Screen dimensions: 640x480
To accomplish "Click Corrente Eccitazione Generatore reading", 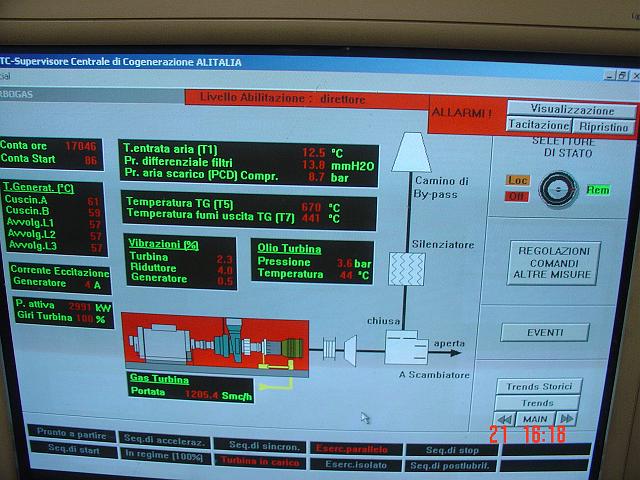I will (x=60, y=277).
